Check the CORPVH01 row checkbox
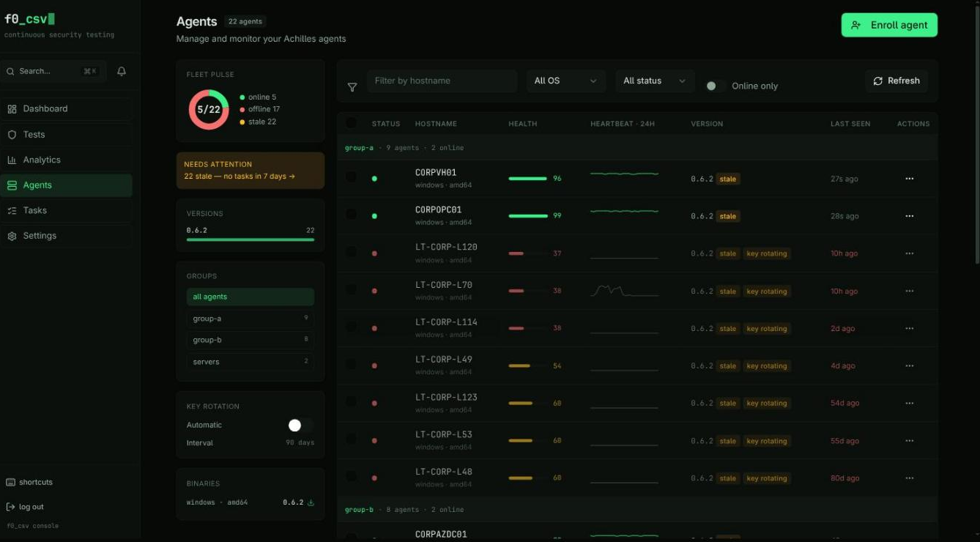Viewport: 980px width, 542px height. pyautogui.click(x=351, y=177)
